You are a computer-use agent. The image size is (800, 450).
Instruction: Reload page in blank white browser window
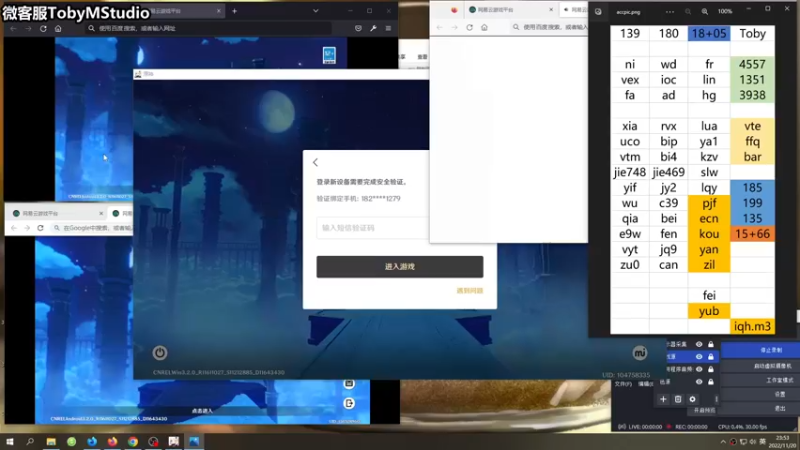click(469, 28)
